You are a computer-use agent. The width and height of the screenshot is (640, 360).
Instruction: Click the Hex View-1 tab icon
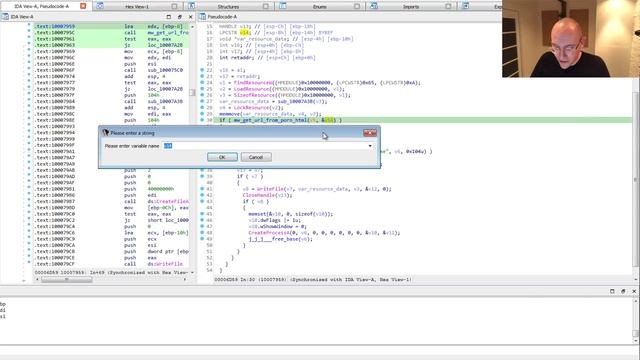click(x=100, y=6)
